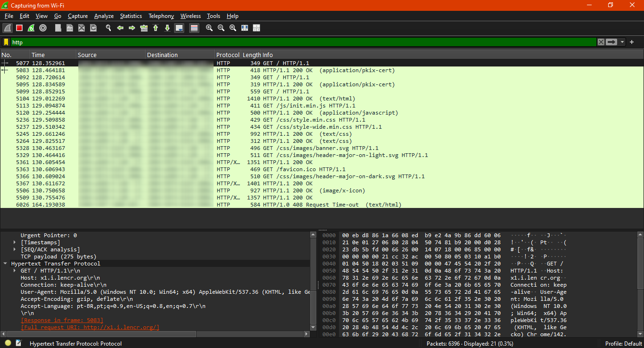Image resolution: width=644 pixels, height=348 pixels.
Task: Collapse the Hypertext Transfer Protocol section
Action: point(5,264)
